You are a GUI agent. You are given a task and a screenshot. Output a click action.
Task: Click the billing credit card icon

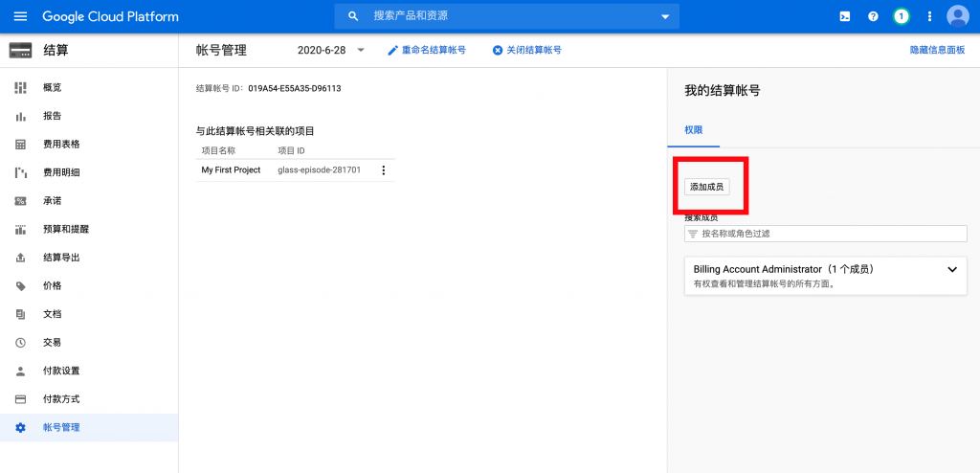pyautogui.click(x=21, y=51)
